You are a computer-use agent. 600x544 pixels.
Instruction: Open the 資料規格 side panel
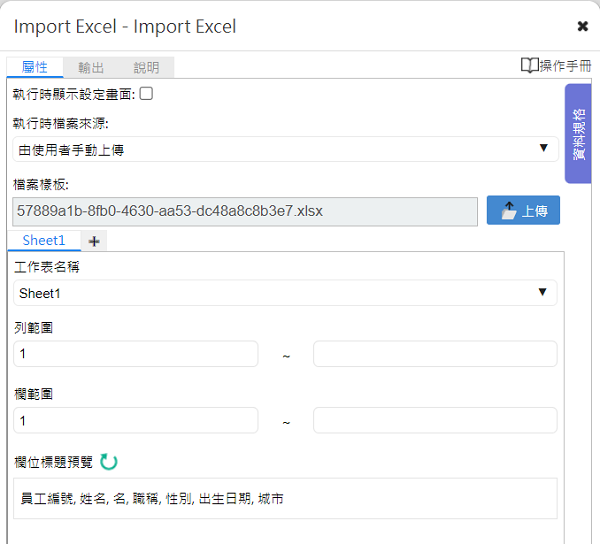(x=578, y=134)
